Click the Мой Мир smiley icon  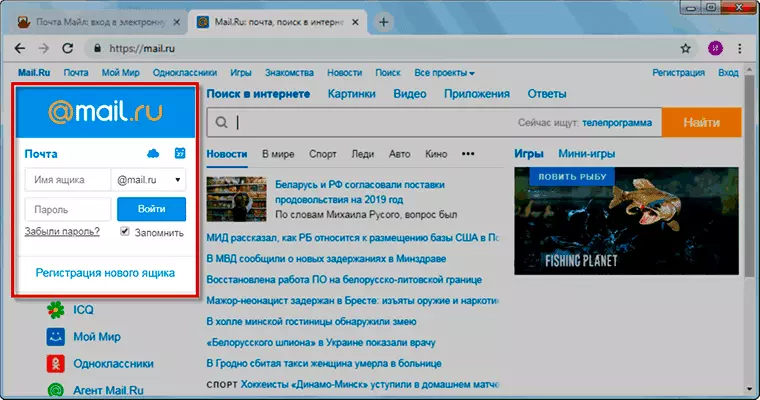coord(56,336)
